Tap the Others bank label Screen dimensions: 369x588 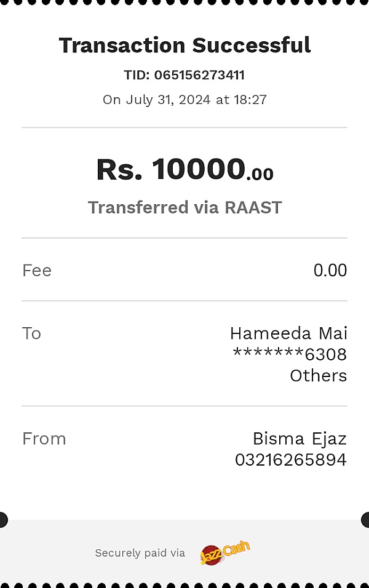(x=319, y=376)
